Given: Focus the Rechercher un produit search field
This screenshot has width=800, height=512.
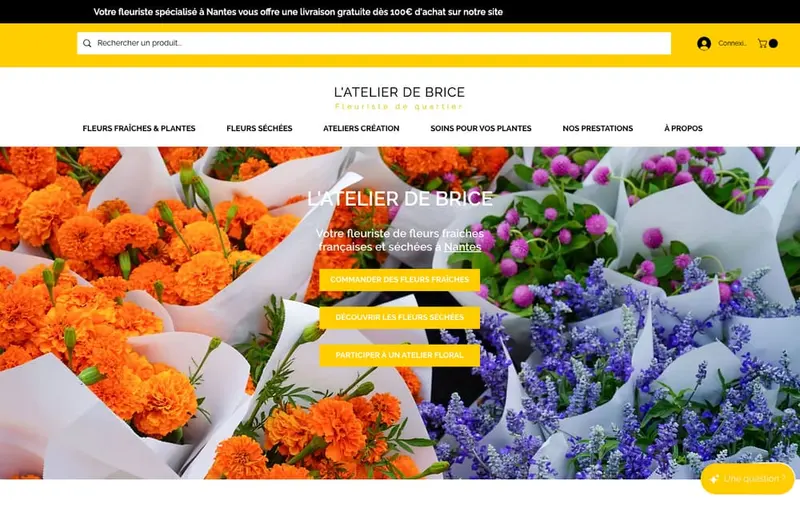Looking at the screenshot, I should point(374,43).
